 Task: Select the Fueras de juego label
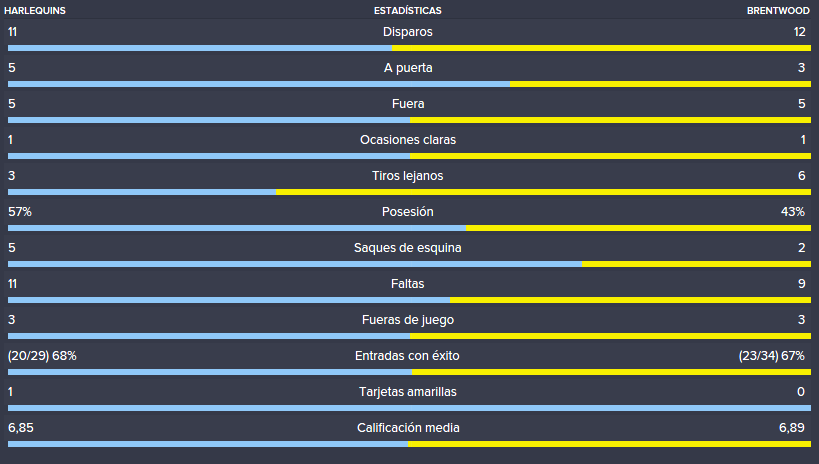[x=408, y=320]
